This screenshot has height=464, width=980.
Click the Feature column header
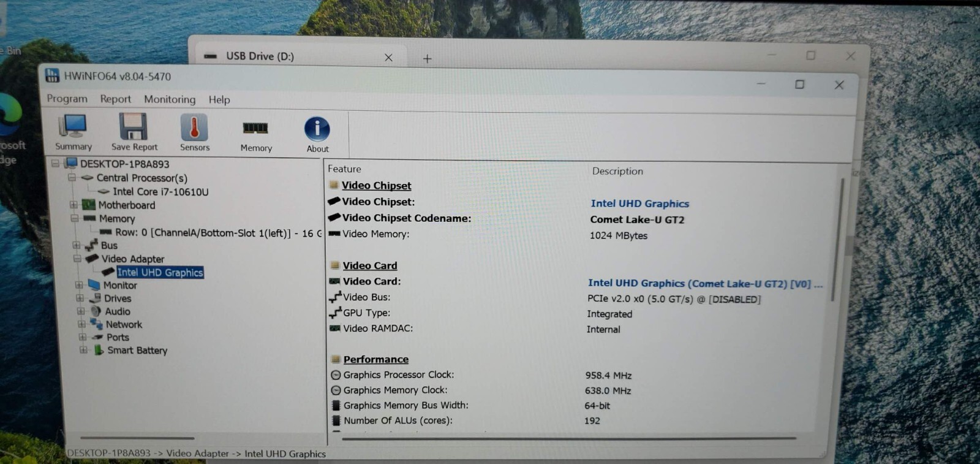(344, 169)
